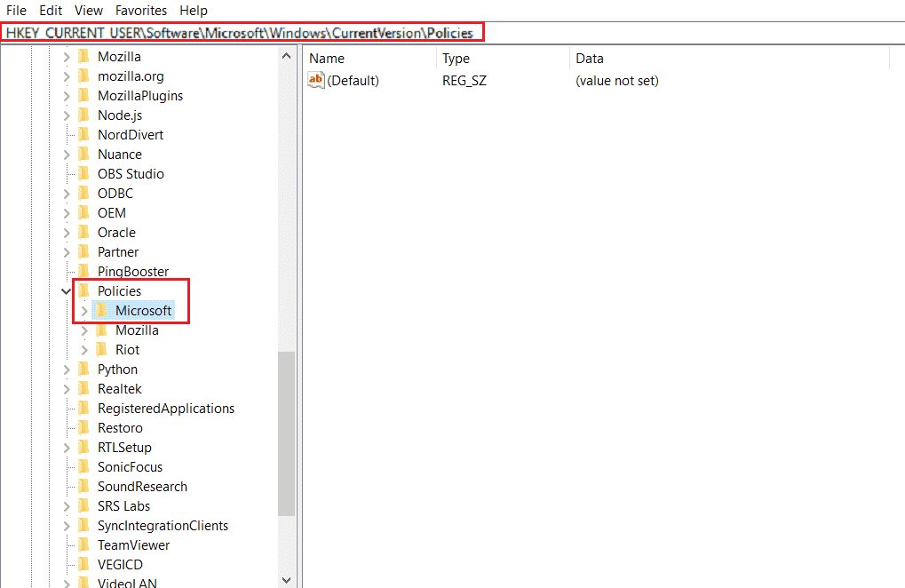Select the (Default) value name

(353, 80)
